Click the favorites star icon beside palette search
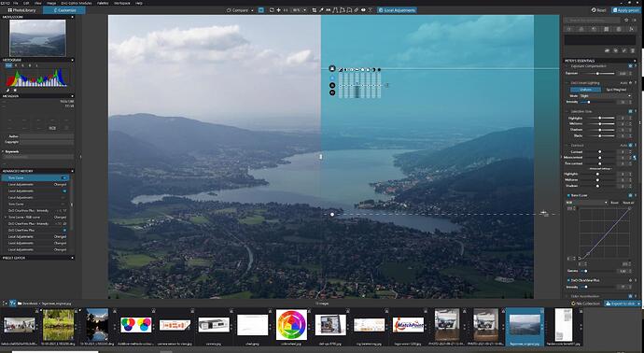 (626, 20)
